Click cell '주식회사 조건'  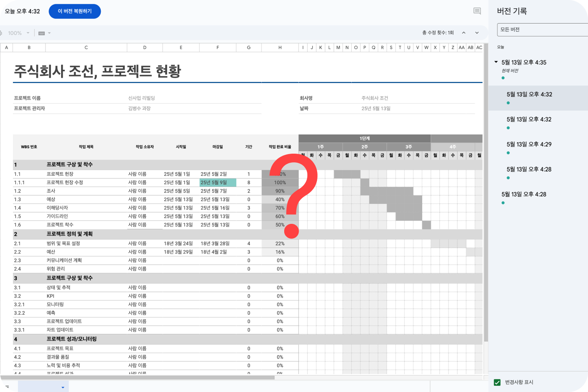pyautogui.click(x=375, y=98)
